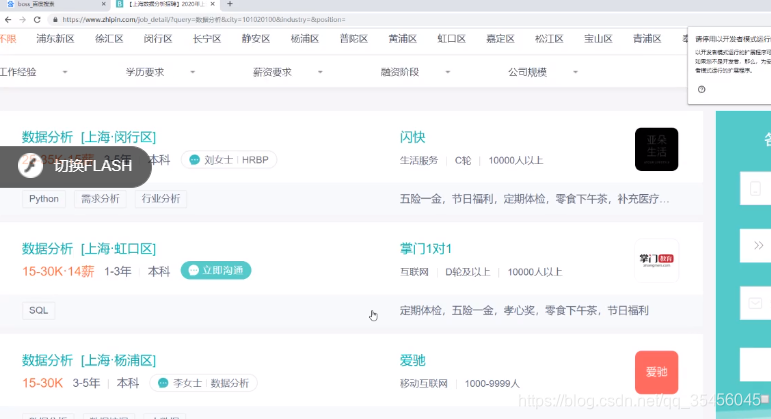Click the address bar URL
Viewport: 771px width, 419px height.
point(204,20)
